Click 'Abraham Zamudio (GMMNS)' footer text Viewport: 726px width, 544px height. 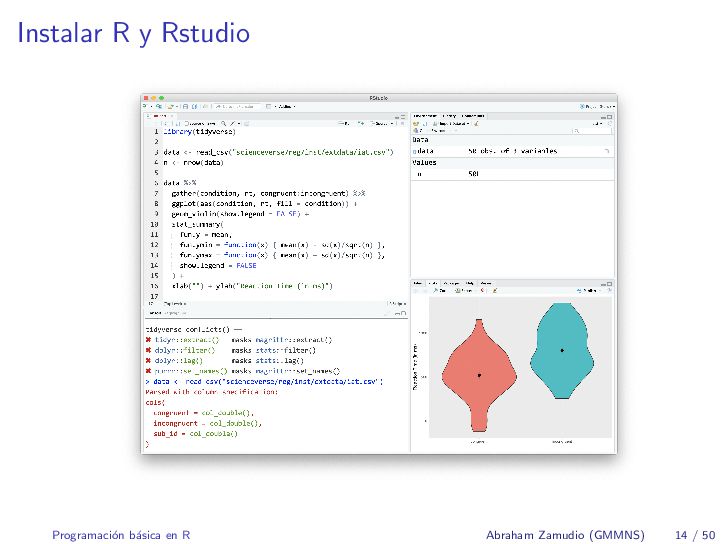point(565,535)
